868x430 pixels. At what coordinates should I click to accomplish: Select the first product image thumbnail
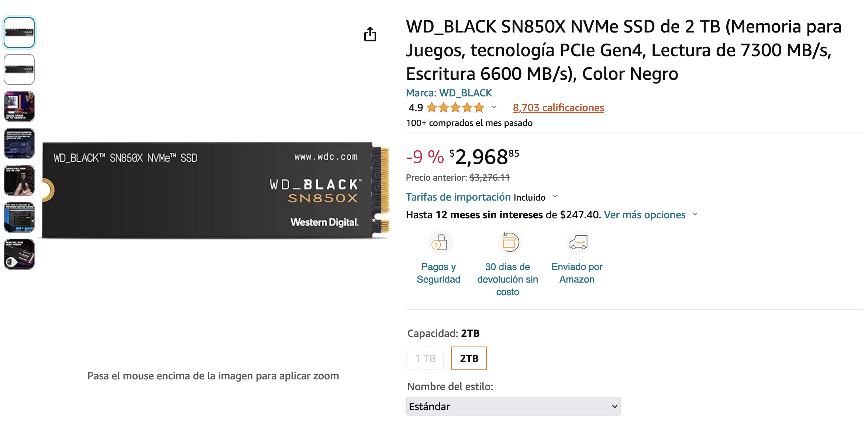click(19, 33)
